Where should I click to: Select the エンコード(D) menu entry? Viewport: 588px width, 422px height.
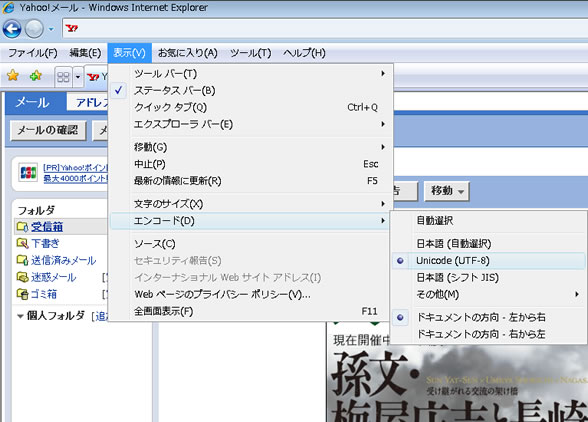point(250,221)
